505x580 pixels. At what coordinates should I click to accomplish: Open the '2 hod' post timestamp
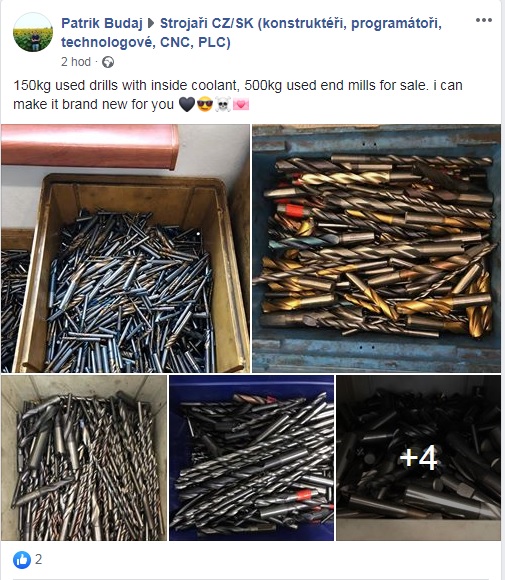76,62
